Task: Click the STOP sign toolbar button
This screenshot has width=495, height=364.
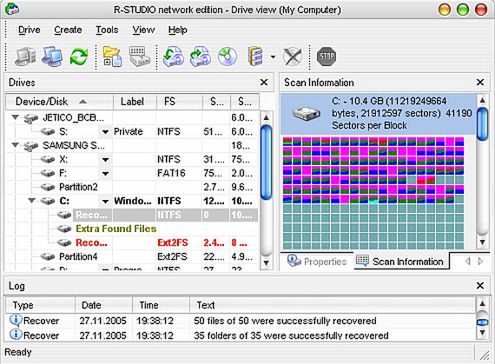Action: pyautogui.click(x=326, y=56)
